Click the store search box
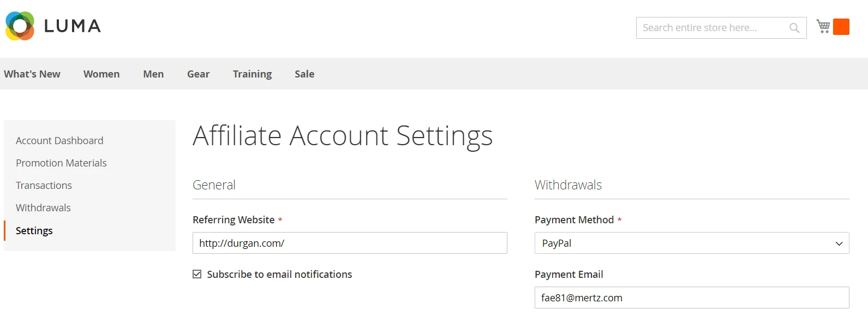Screen dimensions: 868x315 click(x=709, y=27)
